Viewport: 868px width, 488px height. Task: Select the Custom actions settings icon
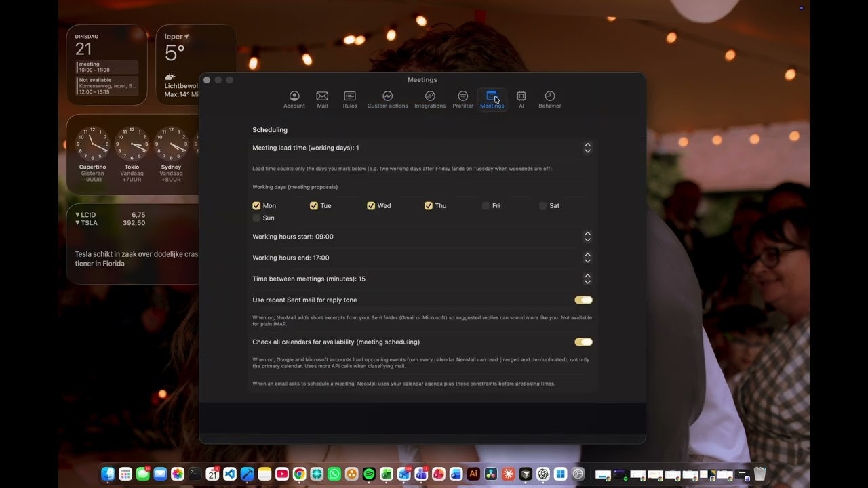(387, 99)
